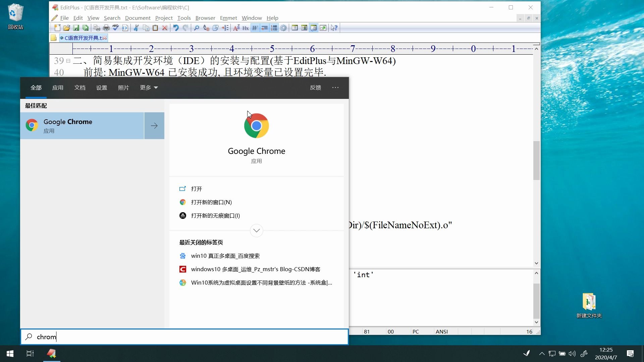Open the Browser menu in EditPlus
The image size is (644, 362).
tap(205, 18)
